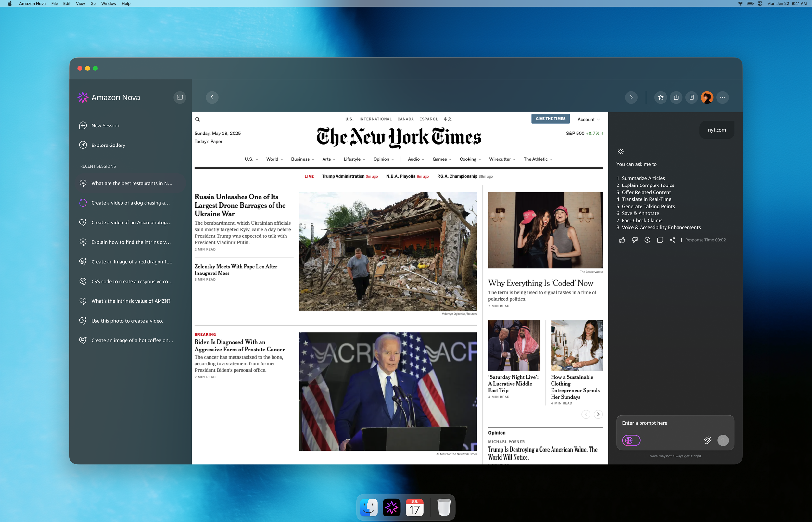812x522 pixels.
Task: Expand the Wirecutter section dropdown
Action: click(502, 159)
